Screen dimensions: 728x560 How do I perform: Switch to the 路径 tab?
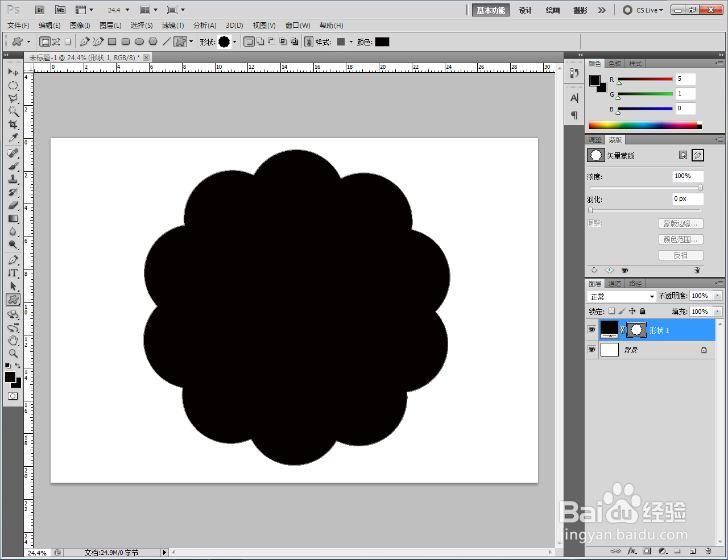point(635,284)
